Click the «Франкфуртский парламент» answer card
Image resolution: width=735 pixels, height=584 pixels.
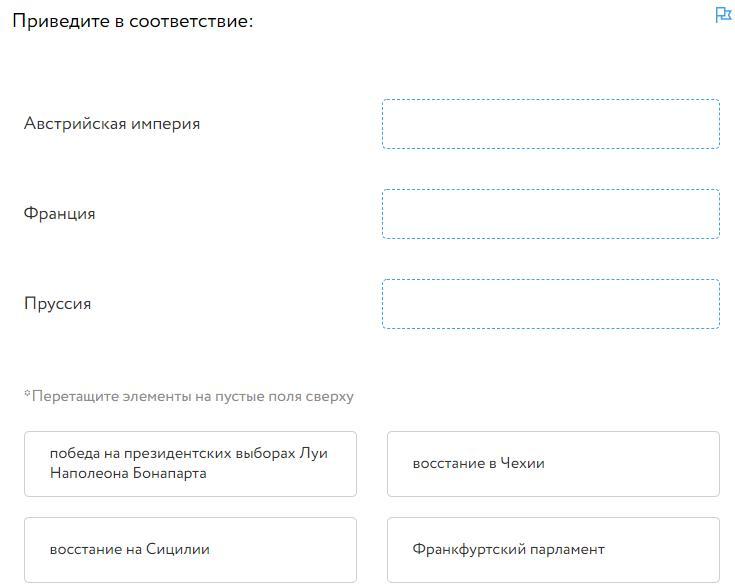coord(553,549)
